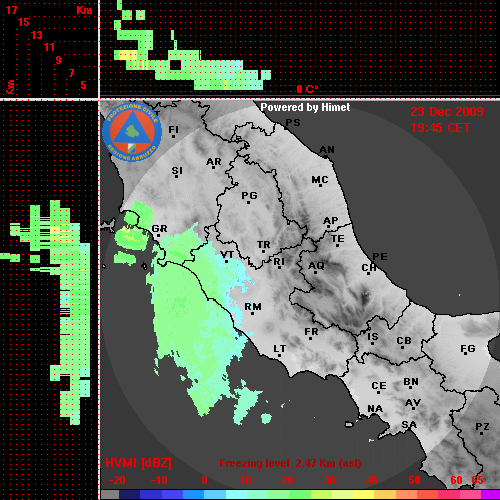Select the time stamp '19:45 CET'

tap(440, 128)
